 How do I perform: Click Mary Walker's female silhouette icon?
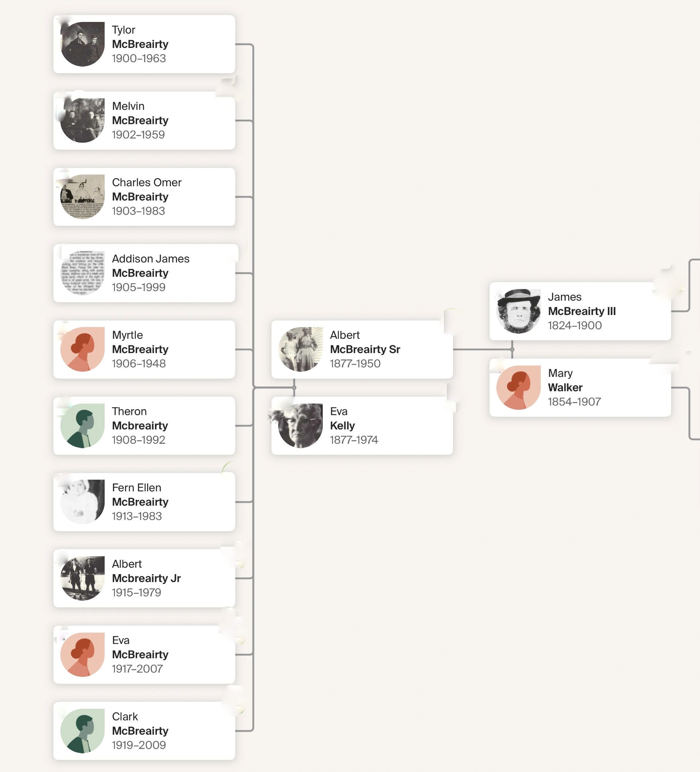(518, 387)
